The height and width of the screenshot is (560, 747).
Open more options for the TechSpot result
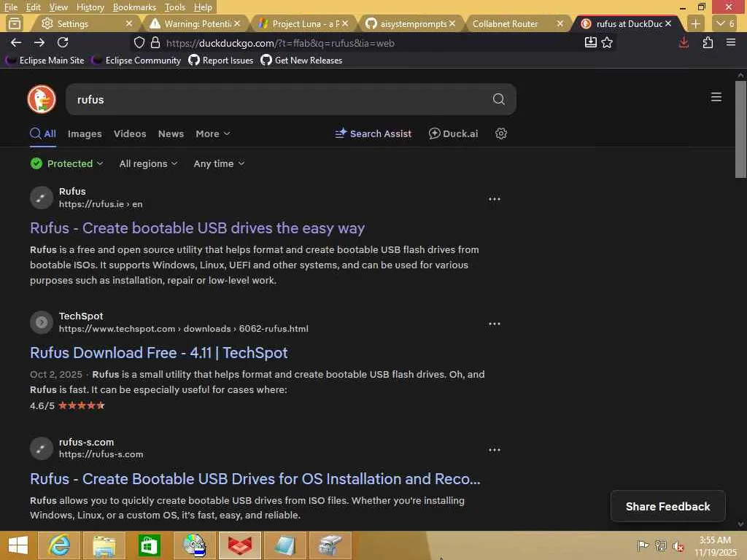pos(495,324)
